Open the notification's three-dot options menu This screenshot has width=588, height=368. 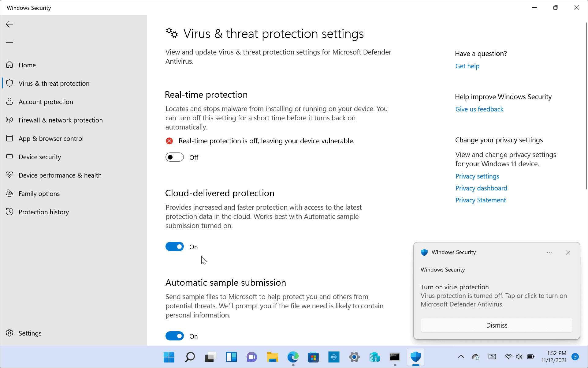pyautogui.click(x=550, y=253)
